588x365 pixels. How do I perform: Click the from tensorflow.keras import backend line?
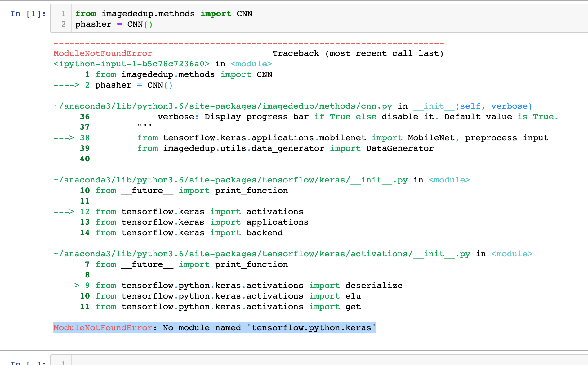pyautogui.click(x=189, y=232)
